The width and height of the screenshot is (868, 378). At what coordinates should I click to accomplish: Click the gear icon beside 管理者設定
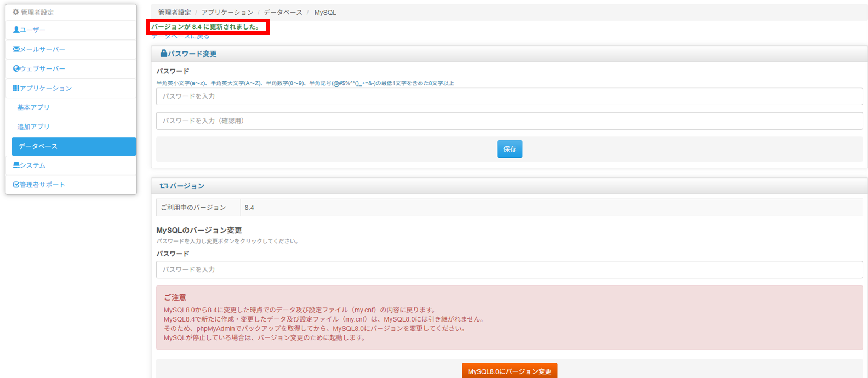(16, 12)
